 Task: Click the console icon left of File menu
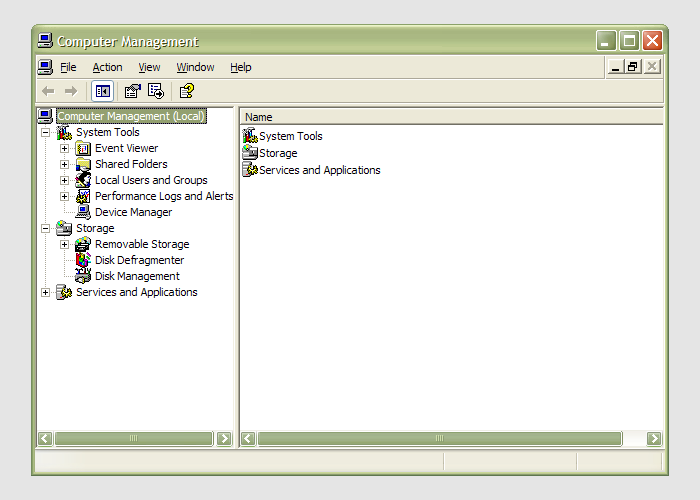tap(45, 67)
